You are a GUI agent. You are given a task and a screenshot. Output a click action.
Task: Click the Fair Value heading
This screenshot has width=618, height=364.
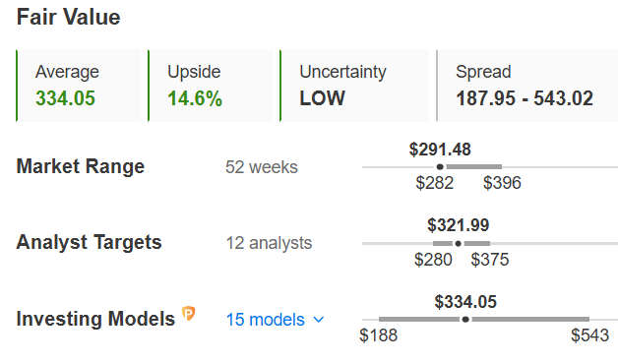[68, 18]
